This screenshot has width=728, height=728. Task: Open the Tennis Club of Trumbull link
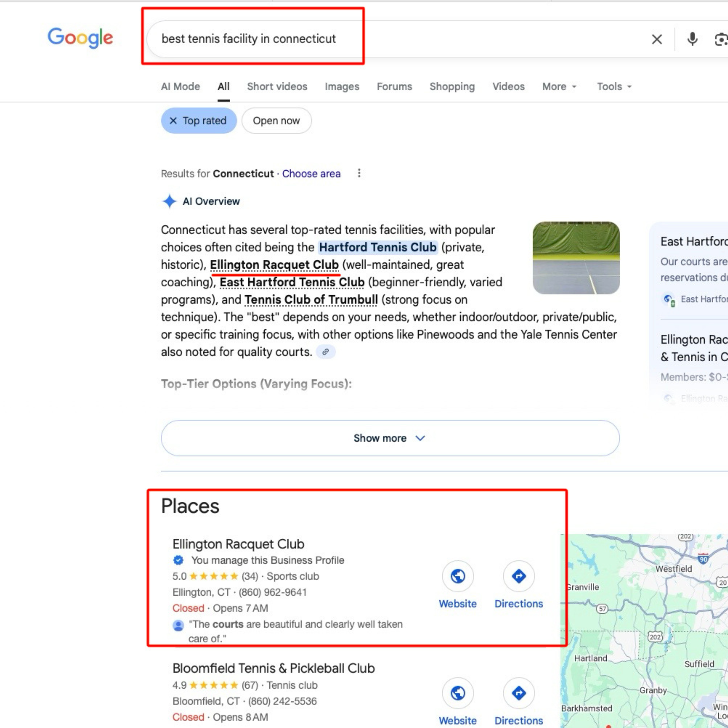click(311, 300)
